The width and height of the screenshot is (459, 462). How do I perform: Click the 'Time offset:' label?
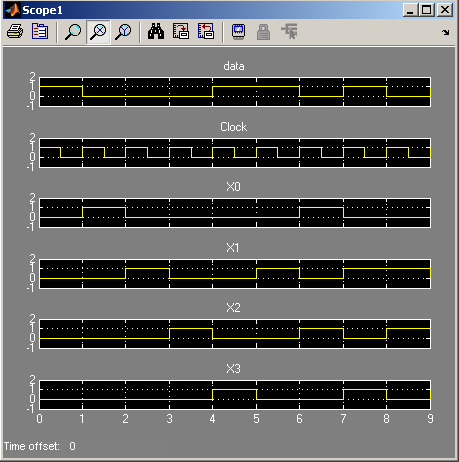pos(32,446)
